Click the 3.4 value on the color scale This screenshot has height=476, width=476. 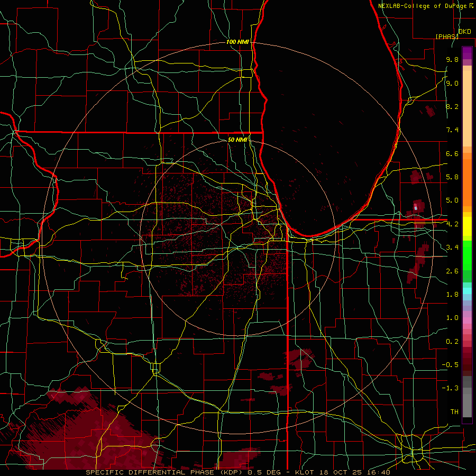point(452,248)
